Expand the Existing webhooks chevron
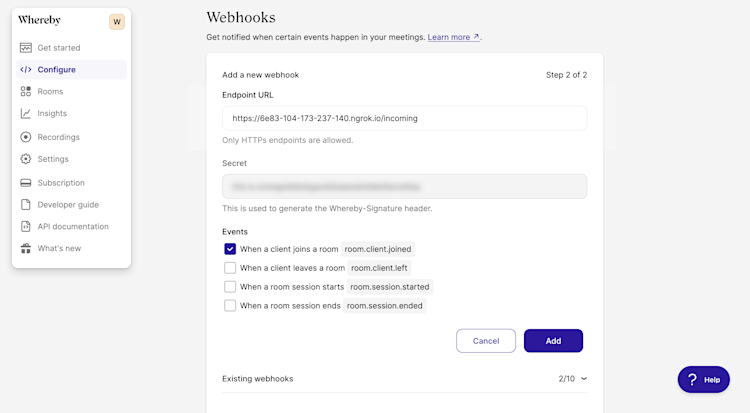 click(x=584, y=379)
